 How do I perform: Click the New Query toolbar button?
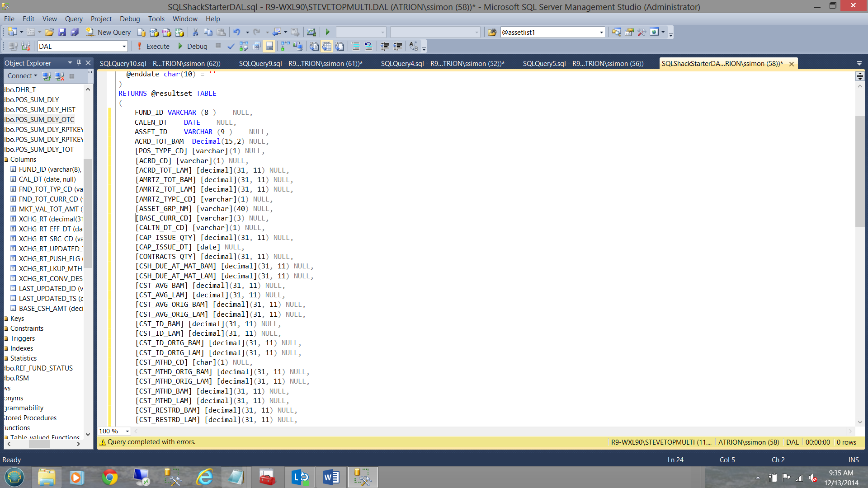click(x=108, y=32)
